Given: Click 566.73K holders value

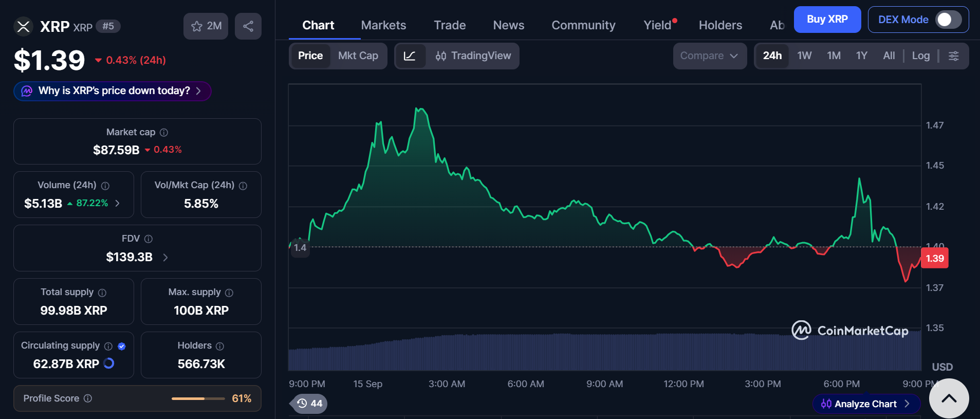Looking at the screenshot, I should (x=201, y=364).
